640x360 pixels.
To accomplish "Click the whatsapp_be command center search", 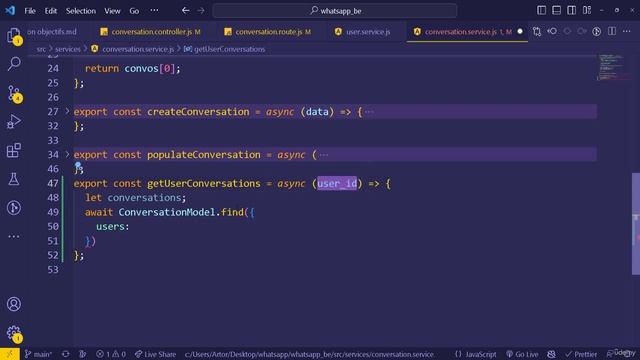I will [x=335, y=11].
